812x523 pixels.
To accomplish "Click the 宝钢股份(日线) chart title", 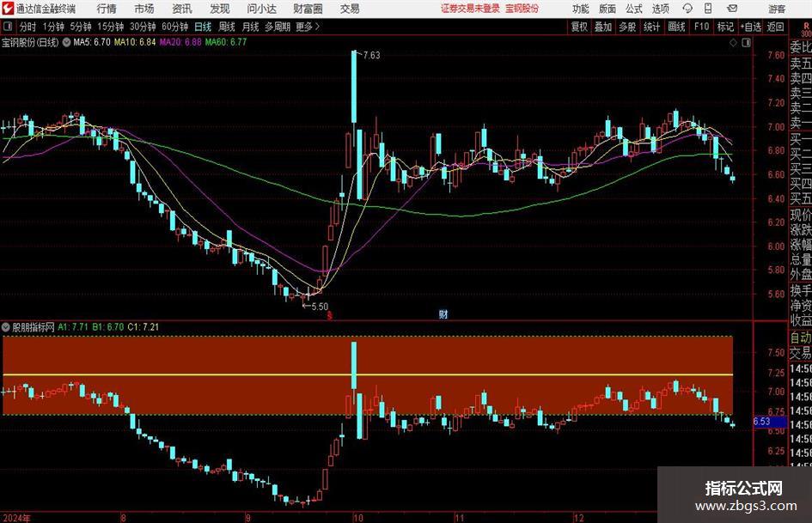I will tap(30, 42).
